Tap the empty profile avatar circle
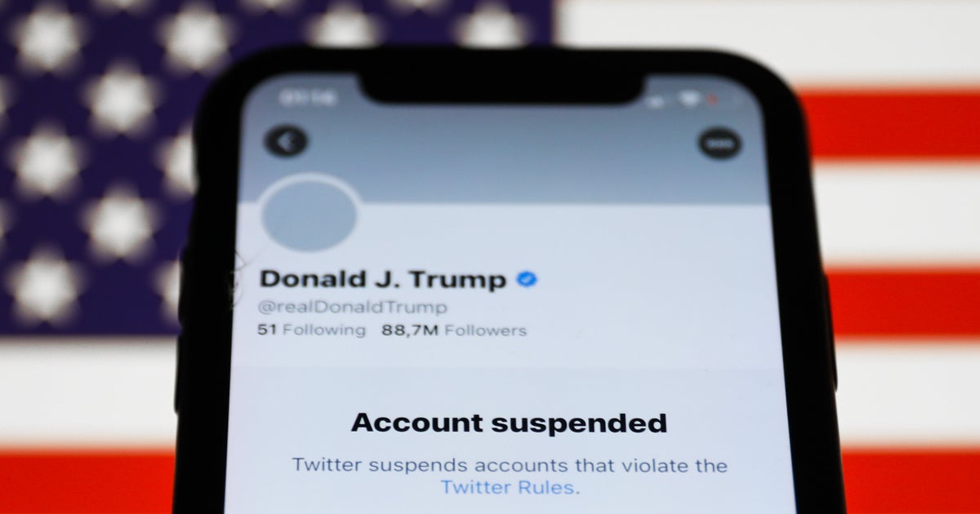The image size is (980, 514). (309, 216)
